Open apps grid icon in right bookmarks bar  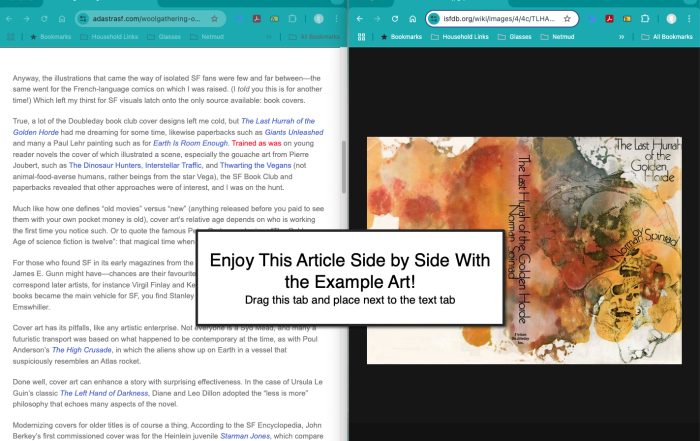(362, 36)
